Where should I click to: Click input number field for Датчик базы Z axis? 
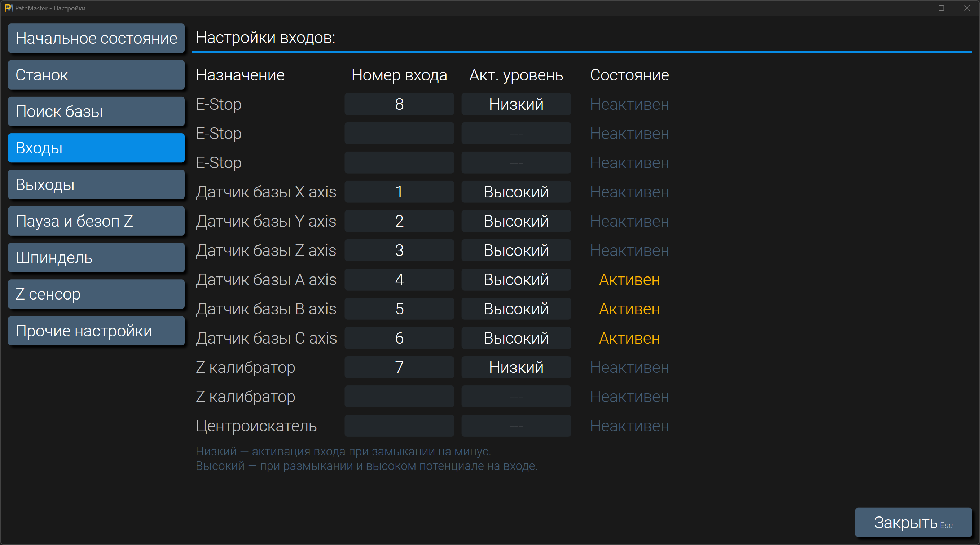[x=399, y=250]
